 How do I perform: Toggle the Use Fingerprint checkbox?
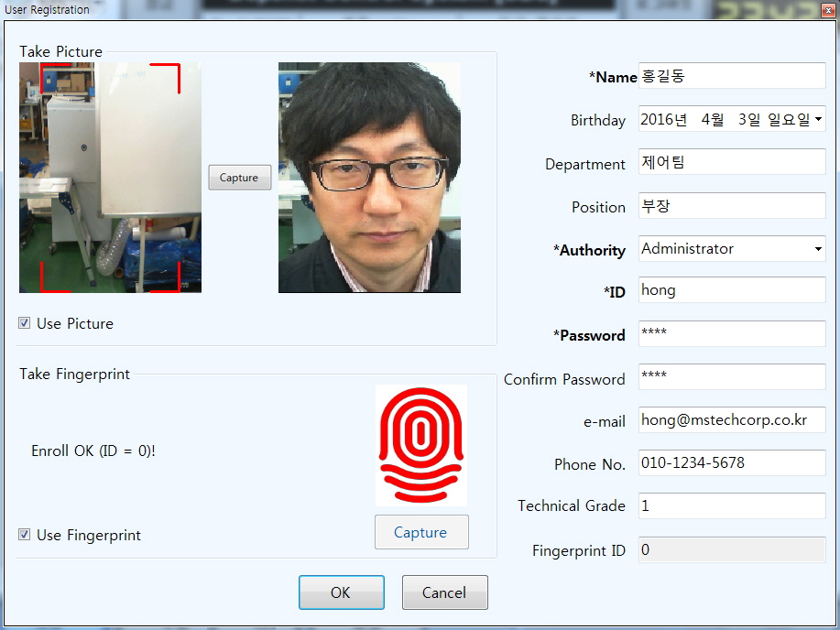tap(24, 534)
